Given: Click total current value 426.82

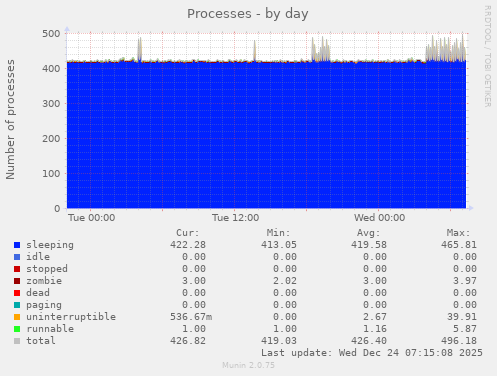Looking at the screenshot, I should [x=188, y=341].
